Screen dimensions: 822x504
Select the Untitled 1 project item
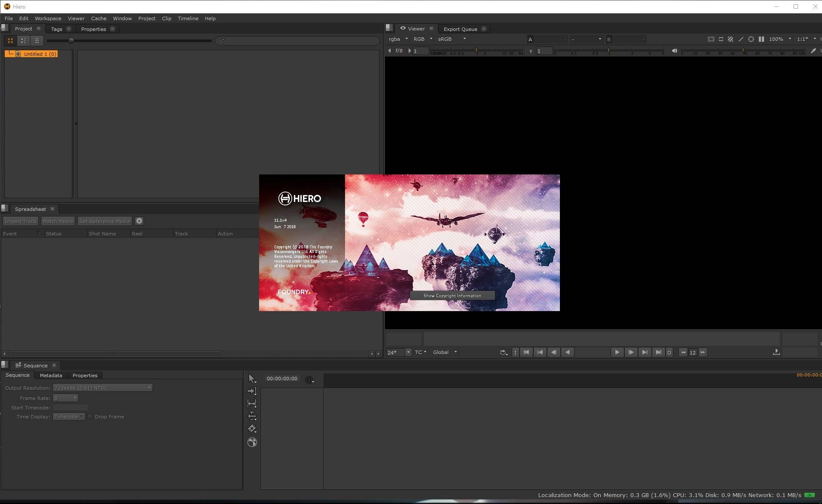point(31,54)
